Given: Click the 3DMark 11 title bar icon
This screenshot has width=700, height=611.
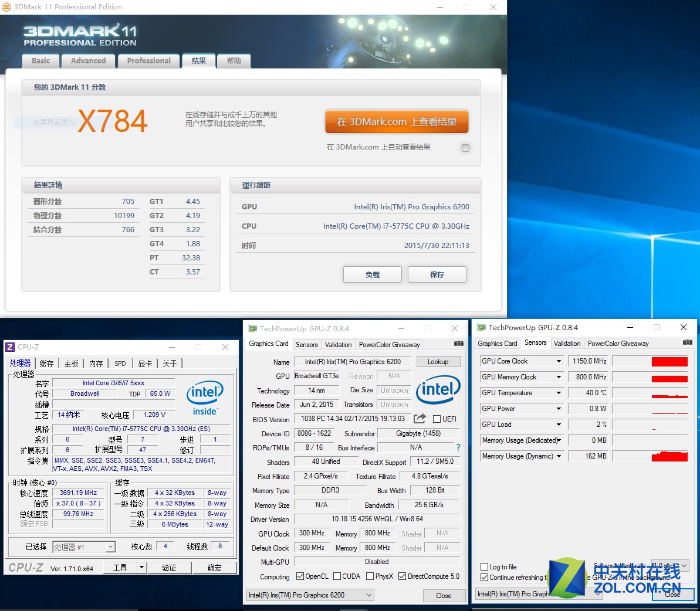Looking at the screenshot, I should (x=6, y=7).
